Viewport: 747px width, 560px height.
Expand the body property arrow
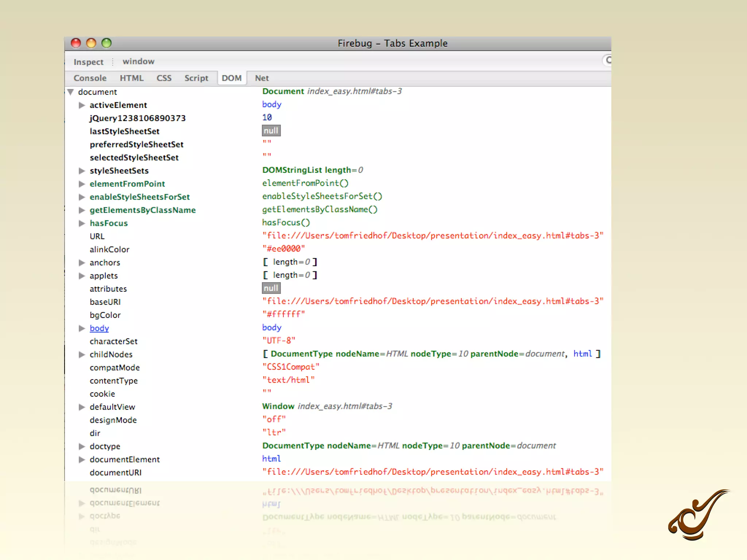82,328
